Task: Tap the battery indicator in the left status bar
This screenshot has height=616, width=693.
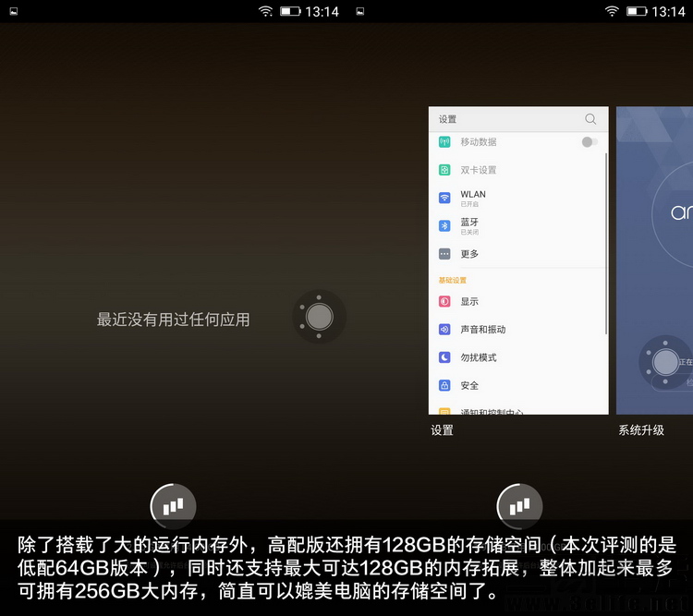Action: pos(290,11)
